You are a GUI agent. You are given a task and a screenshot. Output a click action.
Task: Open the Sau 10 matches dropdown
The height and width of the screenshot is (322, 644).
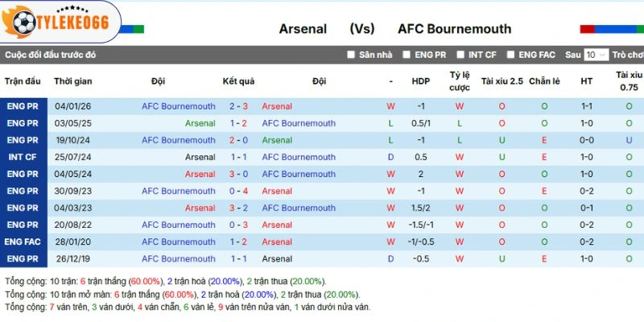point(596,55)
